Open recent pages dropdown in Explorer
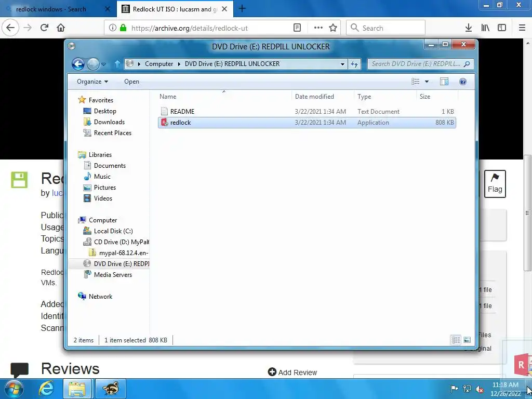 pyautogui.click(x=104, y=64)
